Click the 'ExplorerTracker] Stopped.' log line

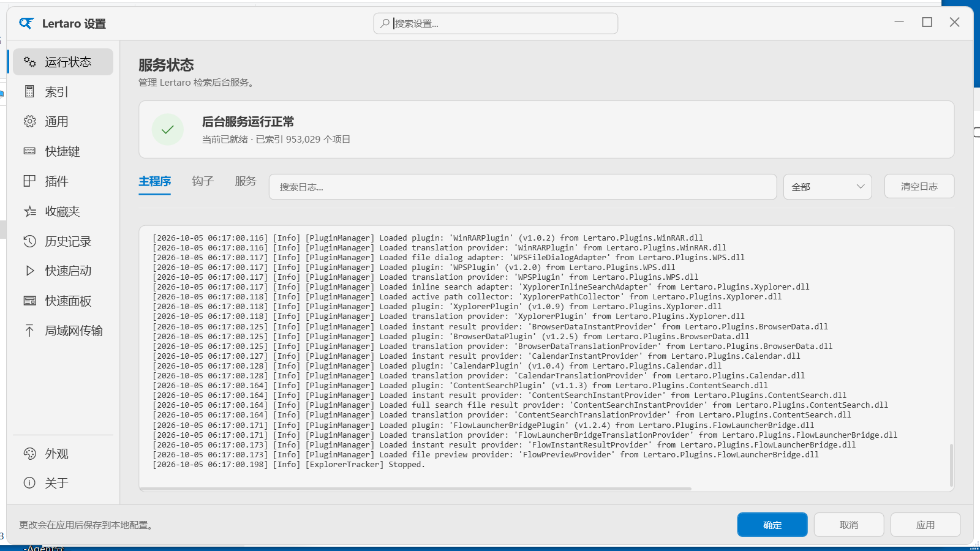tap(288, 465)
